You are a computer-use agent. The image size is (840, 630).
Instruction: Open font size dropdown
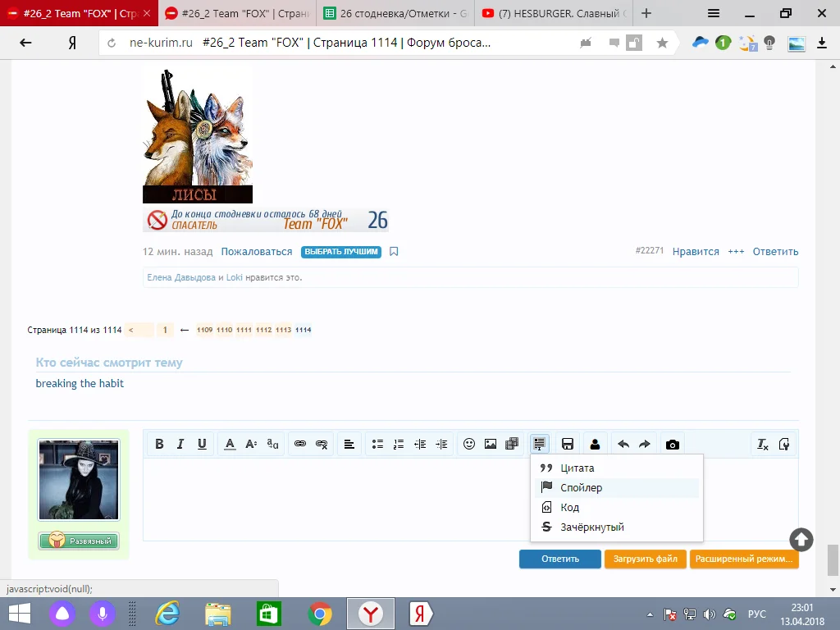[251, 444]
